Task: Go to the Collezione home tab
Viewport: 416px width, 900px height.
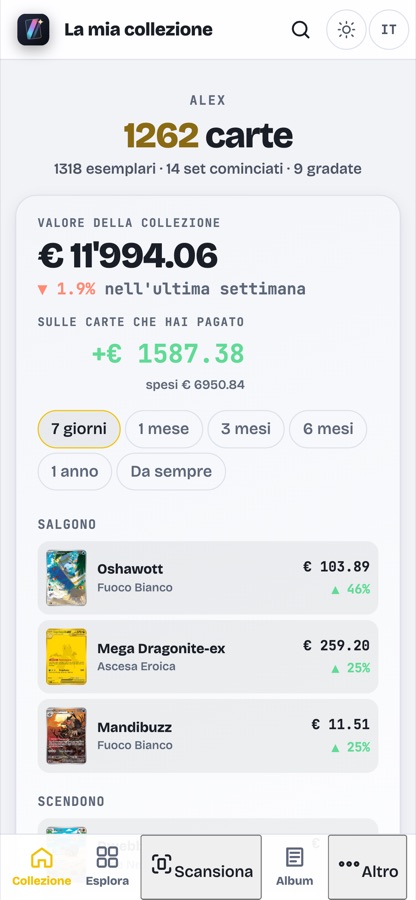Action: [x=42, y=867]
